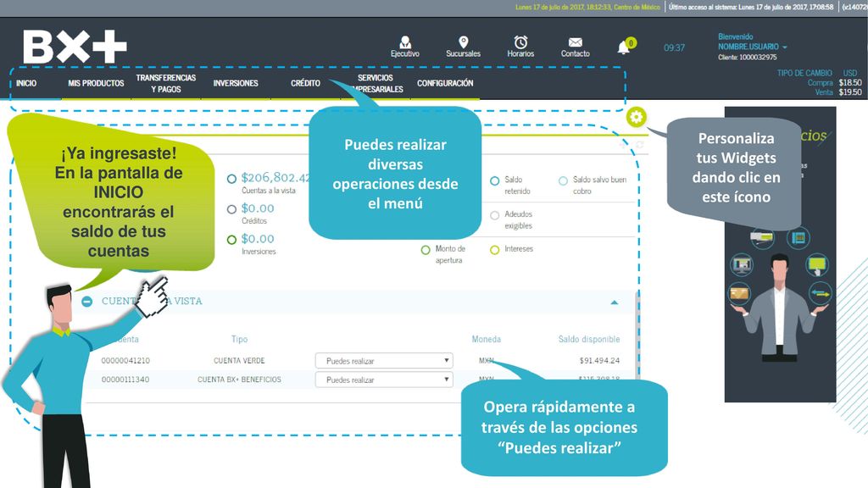Click the businessman banner image
868x488 pixels.
point(780,254)
